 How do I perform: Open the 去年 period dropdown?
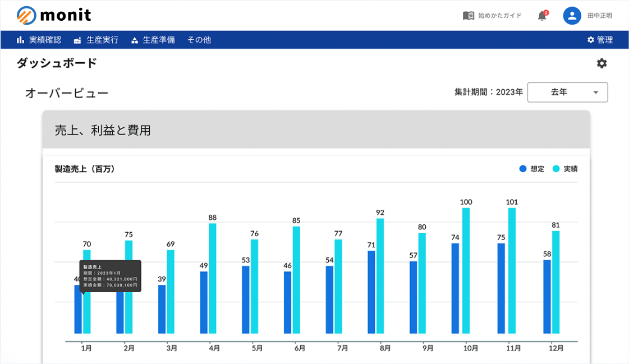point(567,93)
